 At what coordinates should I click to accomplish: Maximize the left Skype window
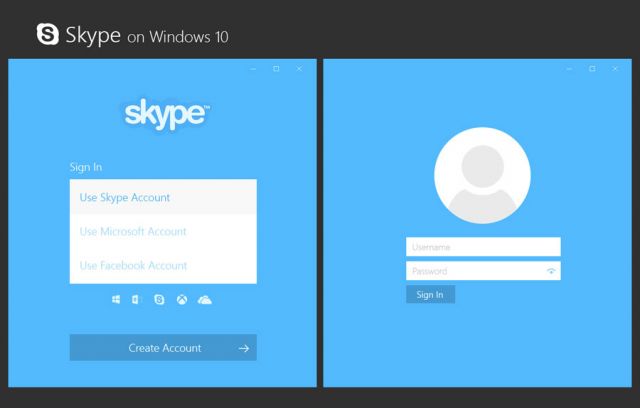pyautogui.click(x=276, y=69)
